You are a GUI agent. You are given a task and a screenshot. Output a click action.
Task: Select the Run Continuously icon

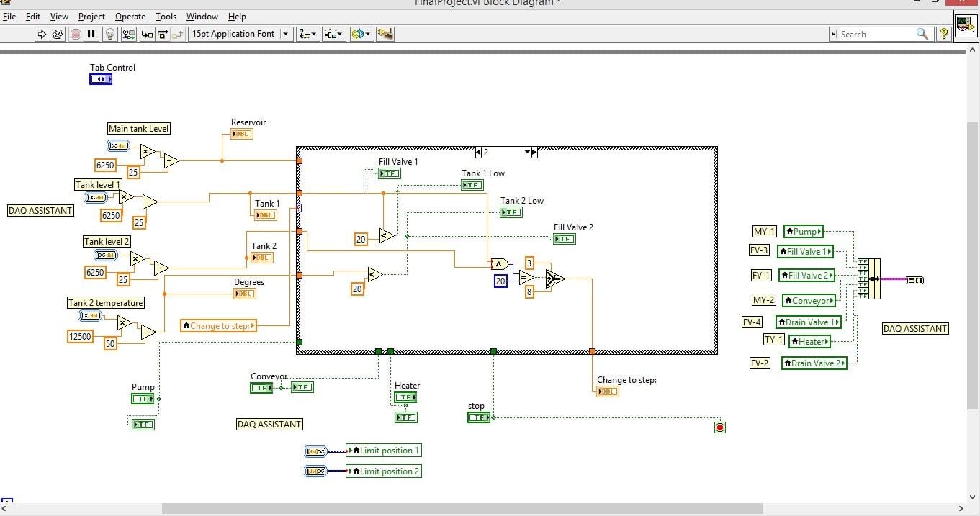pyautogui.click(x=58, y=34)
